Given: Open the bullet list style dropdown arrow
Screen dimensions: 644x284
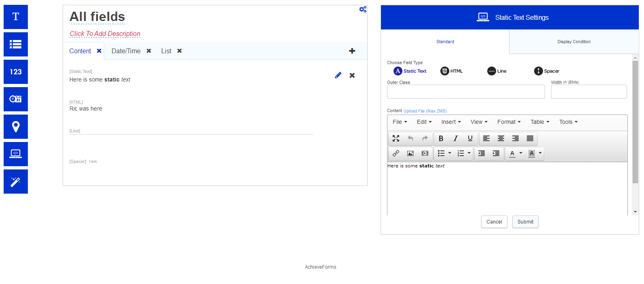Looking at the screenshot, I should point(450,153).
